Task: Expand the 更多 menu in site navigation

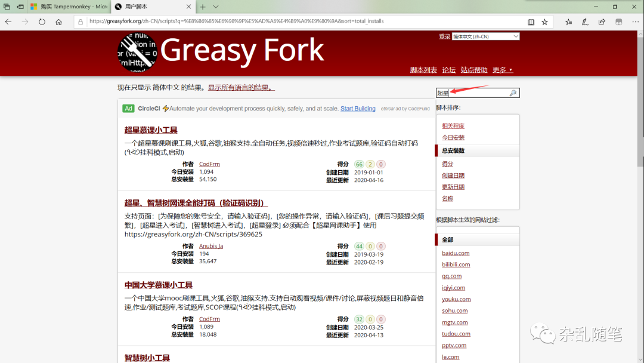Action: (x=502, y=70)
